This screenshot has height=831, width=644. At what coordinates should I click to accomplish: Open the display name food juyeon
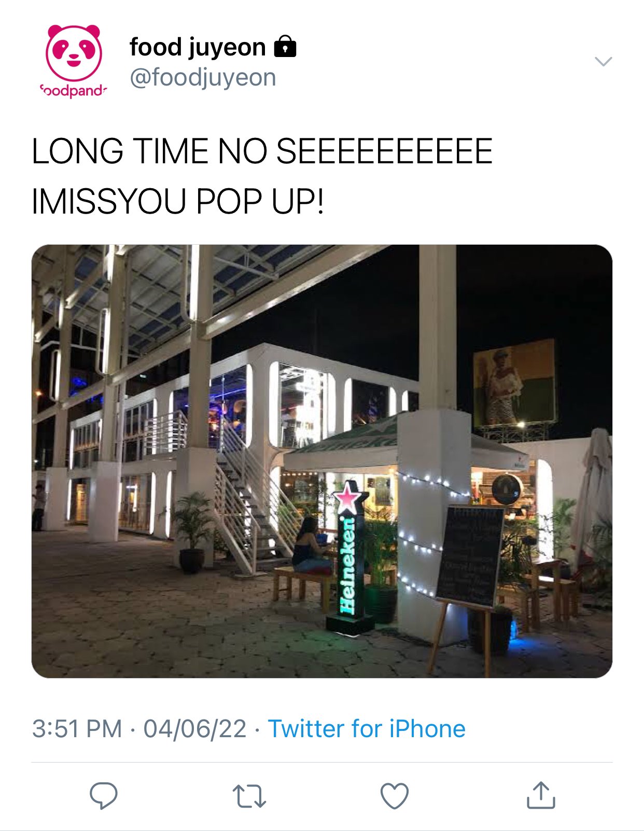(x=198, y=47)
